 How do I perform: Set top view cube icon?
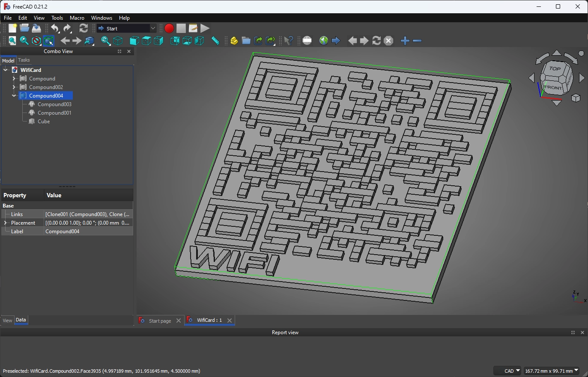coord(146,41)
